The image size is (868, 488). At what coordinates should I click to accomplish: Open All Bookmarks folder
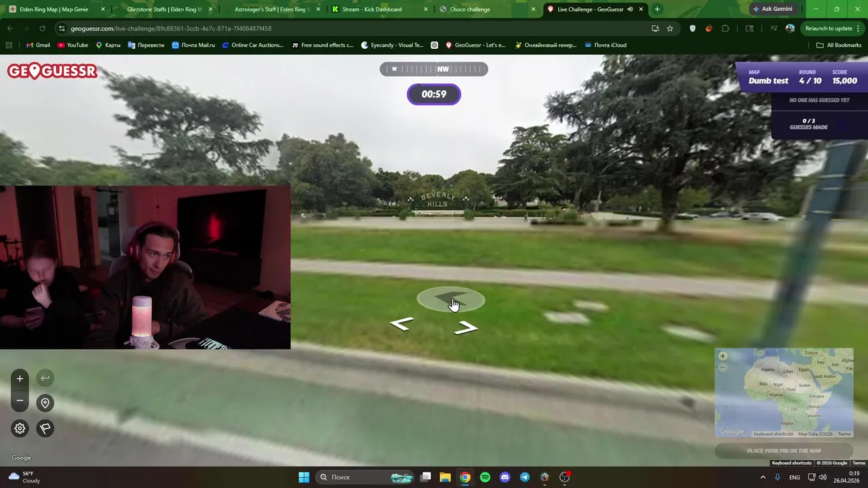(839, 45)
